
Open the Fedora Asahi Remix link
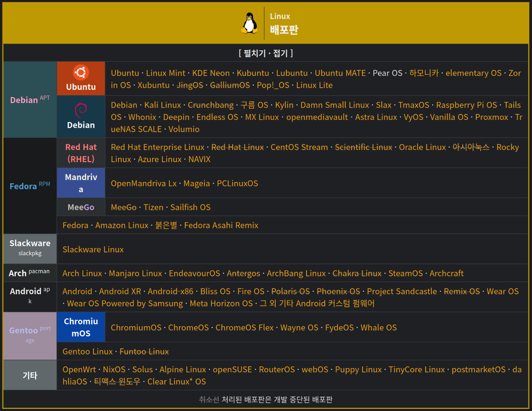(x=221, y=225)
